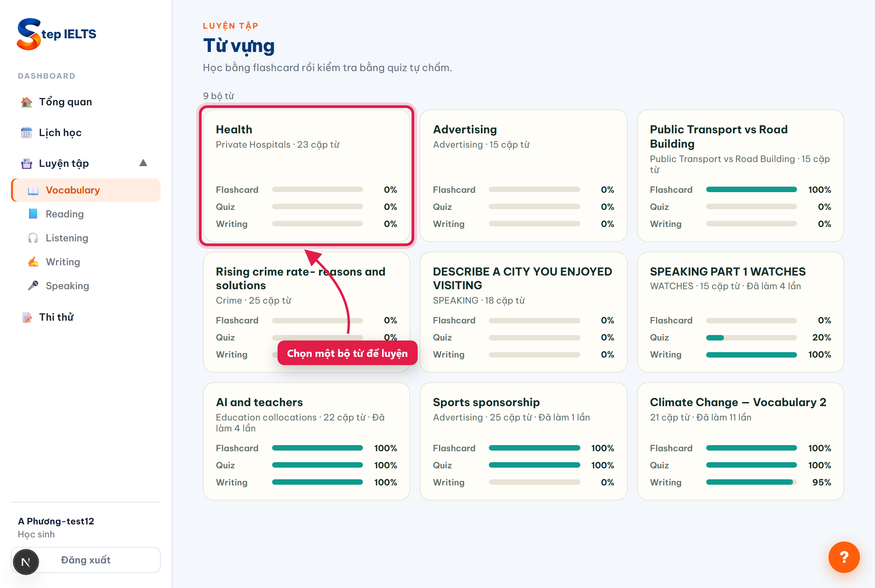
Task: Click the house icon beside Tổng quan
Action: coord(27,102)
